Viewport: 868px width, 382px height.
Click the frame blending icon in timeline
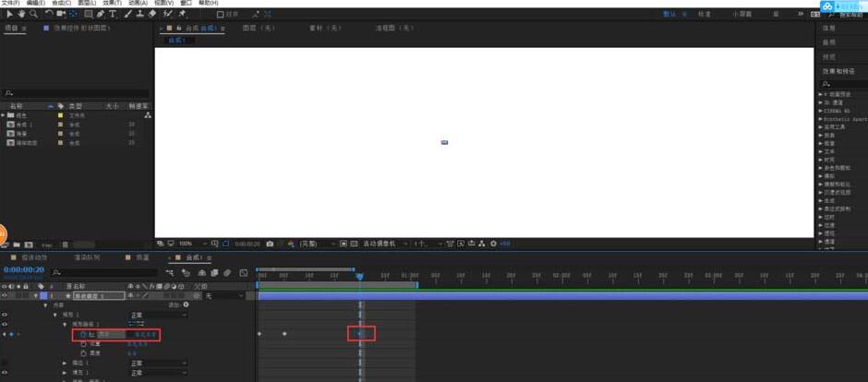pos(214,272)
